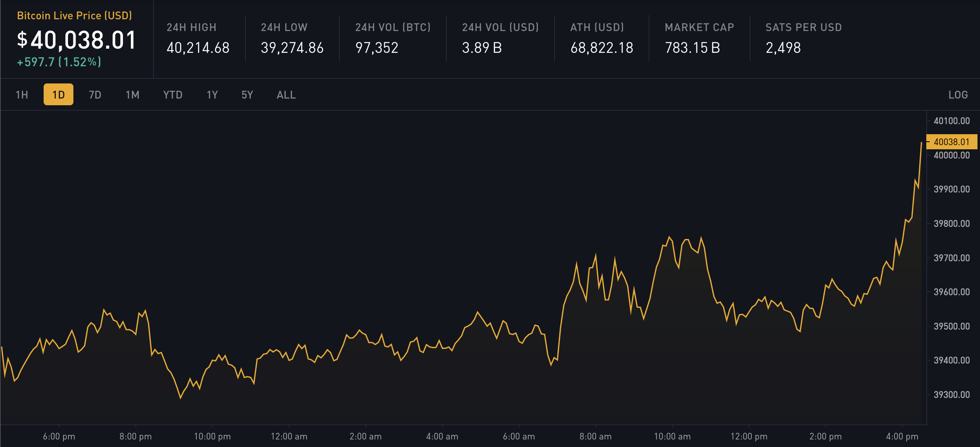Click the +597.7 (1.52%) price change
Viewport: 980px width, 447px height.
click(59, 62)
